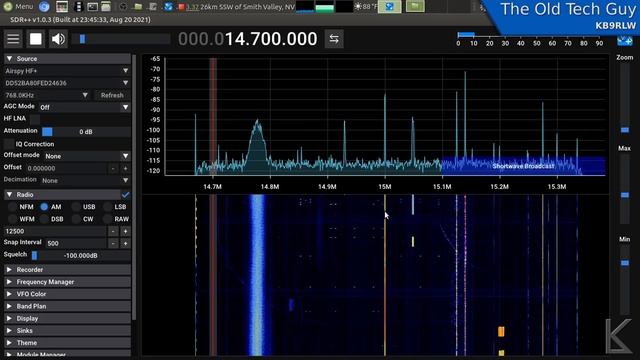Open the file manager icon in panel

pyautogui.click(x=106, y=6)
